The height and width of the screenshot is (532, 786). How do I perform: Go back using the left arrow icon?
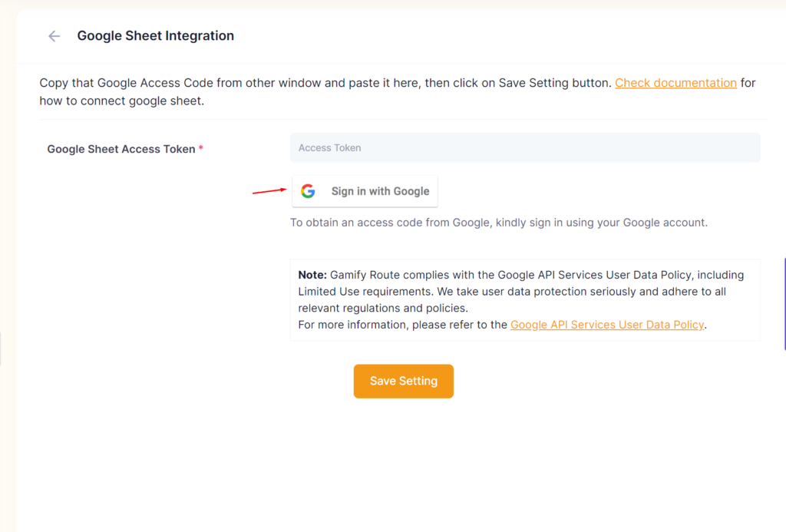coord(54,36)
